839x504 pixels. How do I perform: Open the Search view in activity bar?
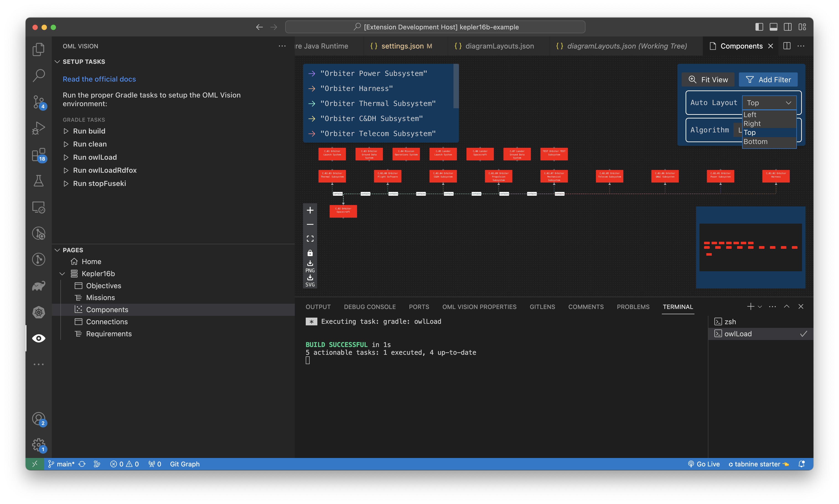pos(38,75)
